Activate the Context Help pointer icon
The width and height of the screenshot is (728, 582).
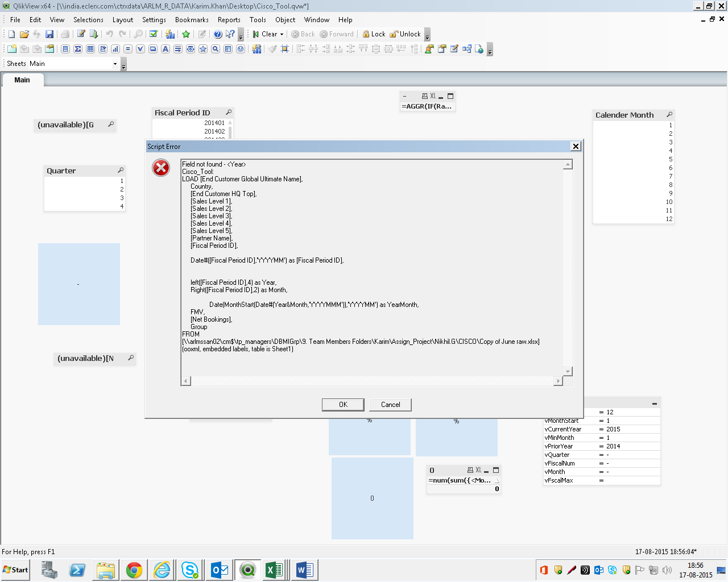(x=230, y=34)
